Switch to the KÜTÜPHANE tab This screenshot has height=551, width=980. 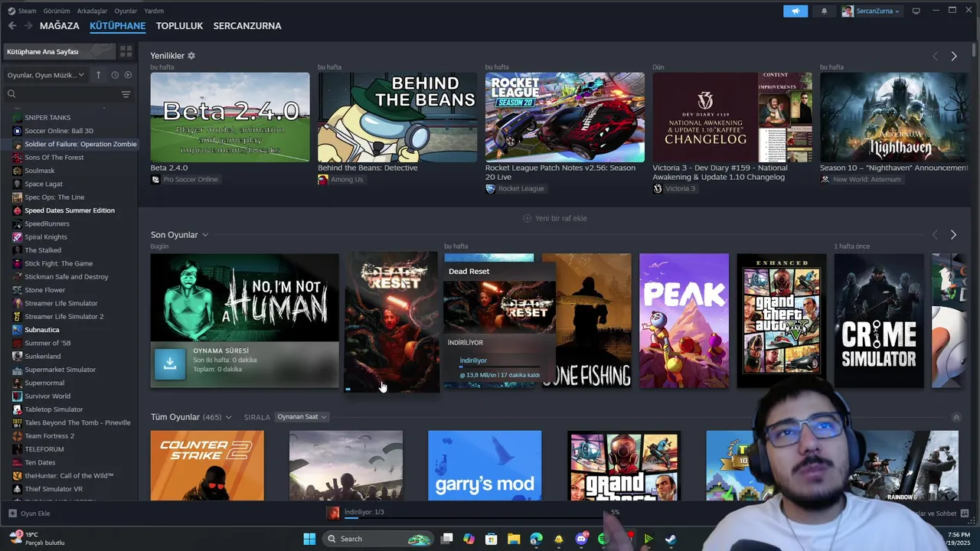[x=117, y=26]
